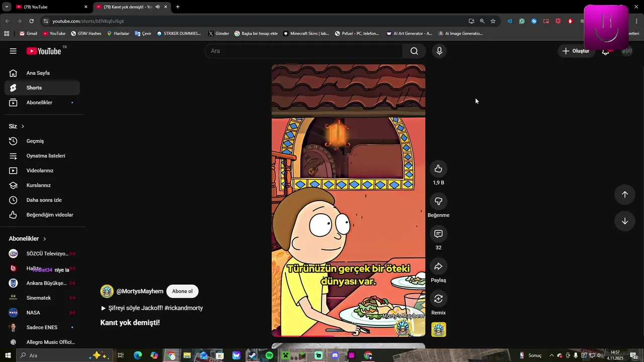Screen dimensions: 644x362
Task: Open Abonelikler in the sidebar
Action: pyautogui.click(x=42, y=103)
